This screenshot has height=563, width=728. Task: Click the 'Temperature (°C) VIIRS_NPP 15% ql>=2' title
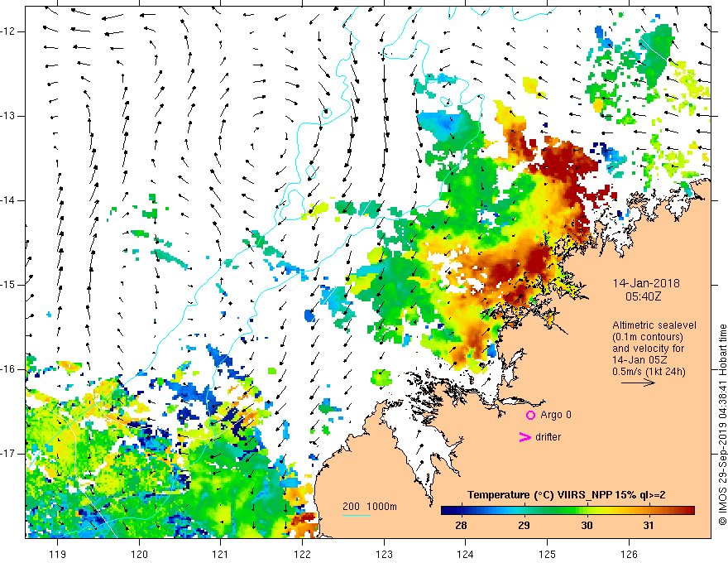tap(566, 495)
